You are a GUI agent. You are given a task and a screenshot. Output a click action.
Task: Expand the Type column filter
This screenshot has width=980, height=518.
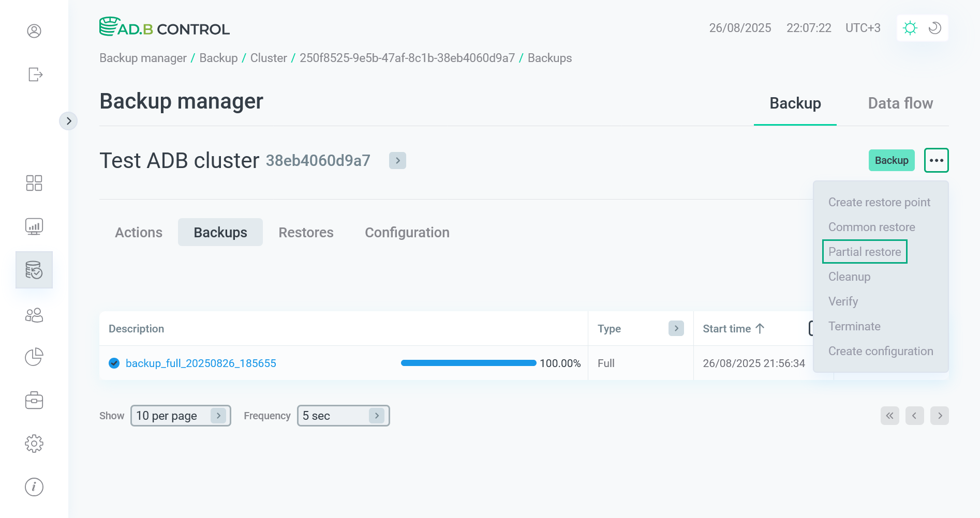pyautogui.click(x=676, y=329)
